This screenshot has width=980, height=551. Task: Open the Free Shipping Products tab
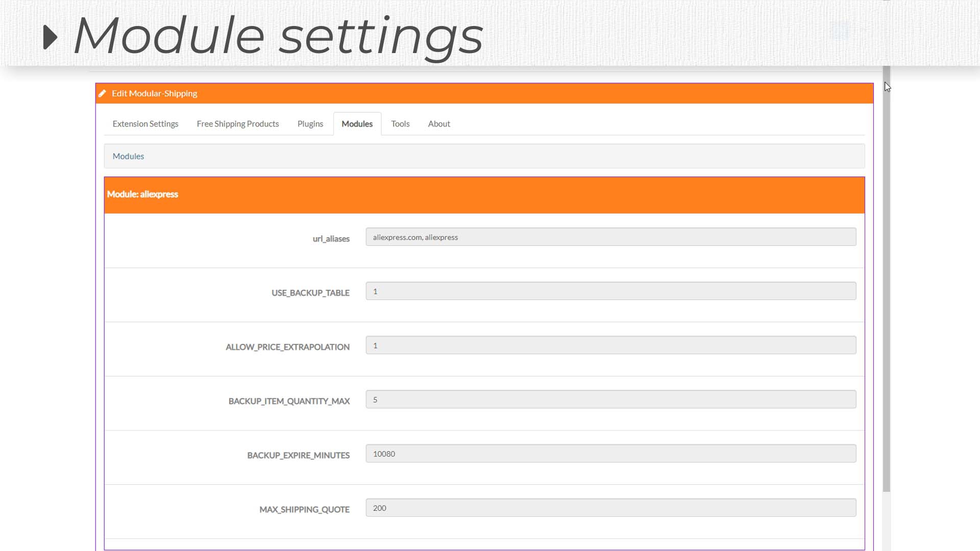pyautogui.click(x=237, y=123)
